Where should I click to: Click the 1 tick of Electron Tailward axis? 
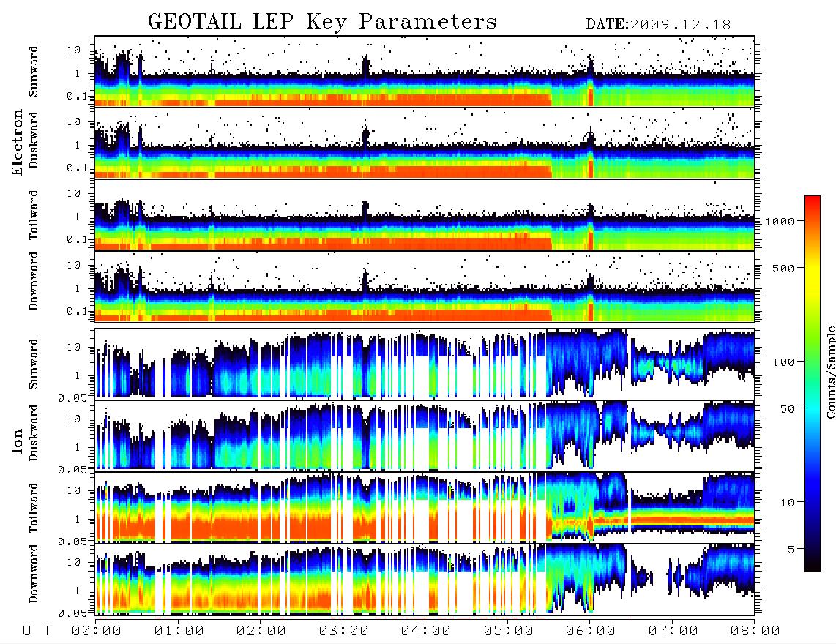(78, 217)
